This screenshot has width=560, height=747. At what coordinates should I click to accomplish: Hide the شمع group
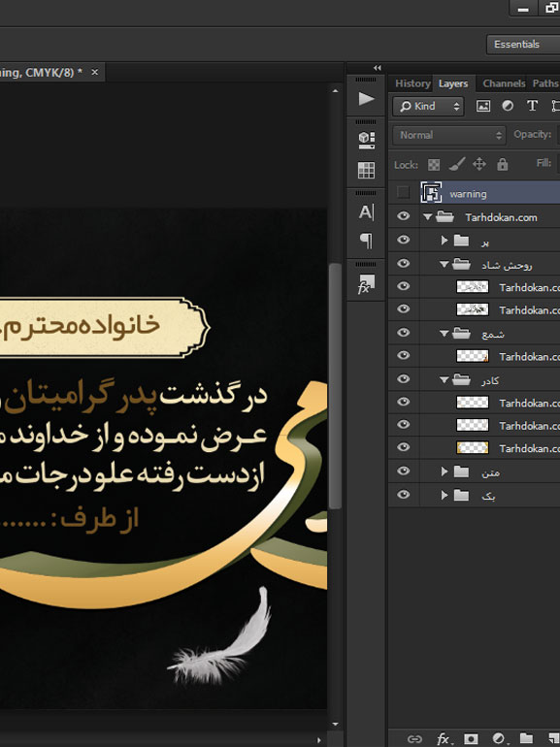click(x=403, y=333)
